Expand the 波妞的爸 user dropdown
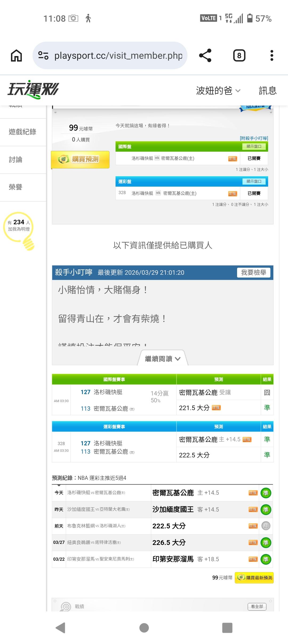Screen dimensions: 288x644 pyautogui.click(x=218, y=91)
